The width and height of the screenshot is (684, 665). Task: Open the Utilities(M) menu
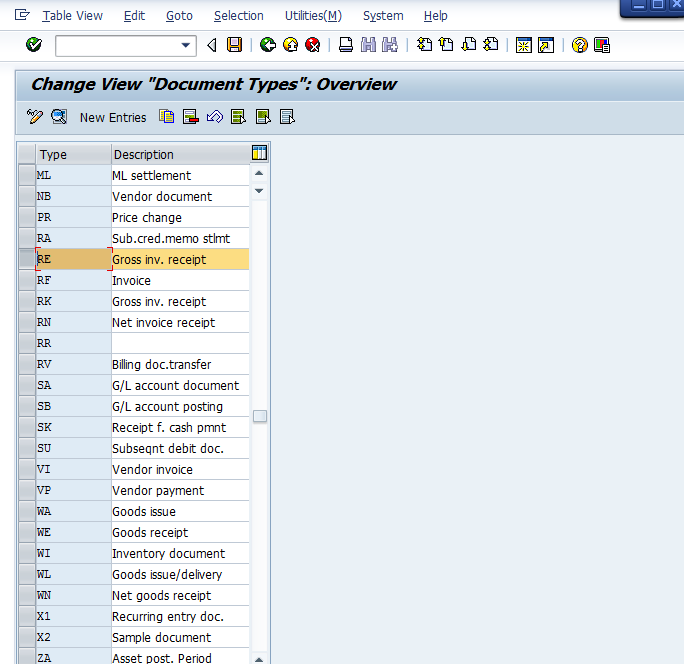point(313,16)
